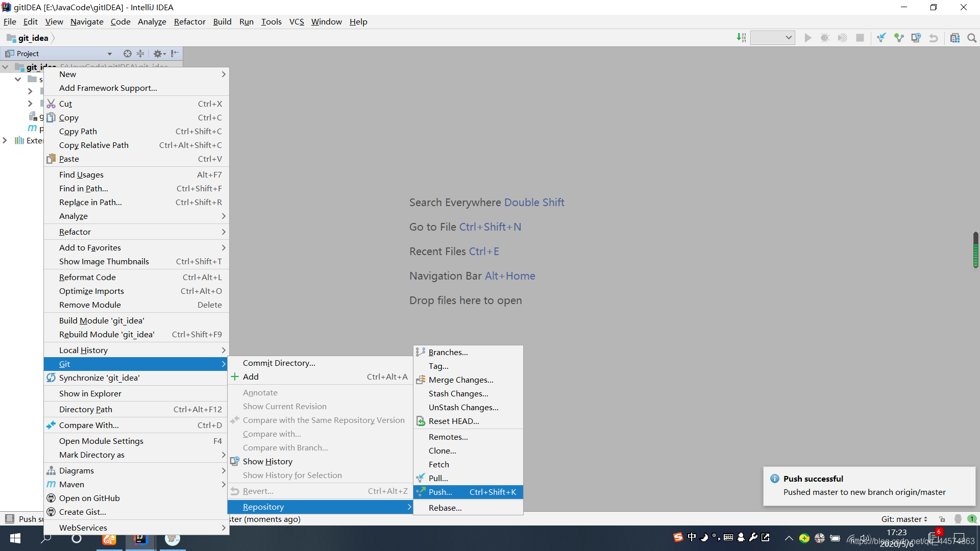Choose Commit Directory... in Git submenu
The image size is (980, 551).
click(x=320, y=363)
